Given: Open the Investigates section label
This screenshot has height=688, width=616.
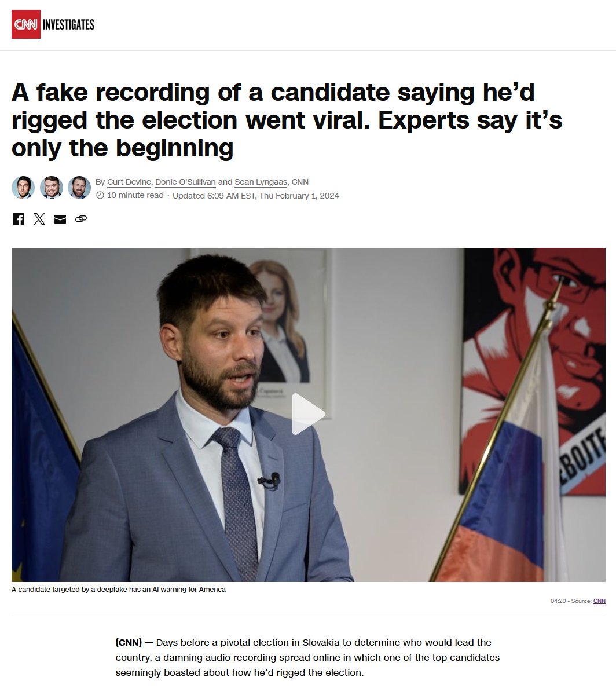Looking at the screenshot, I should [x=68, y=24].
